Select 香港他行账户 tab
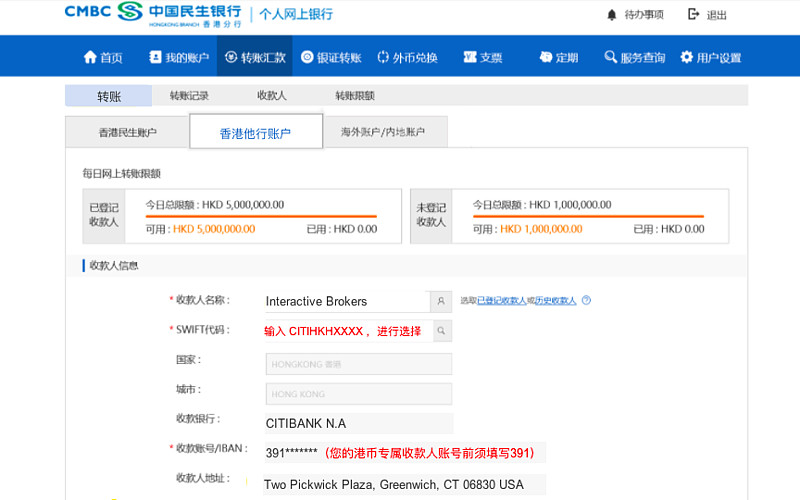The width and height of the screenshot is (800, 500). (256, 132)
